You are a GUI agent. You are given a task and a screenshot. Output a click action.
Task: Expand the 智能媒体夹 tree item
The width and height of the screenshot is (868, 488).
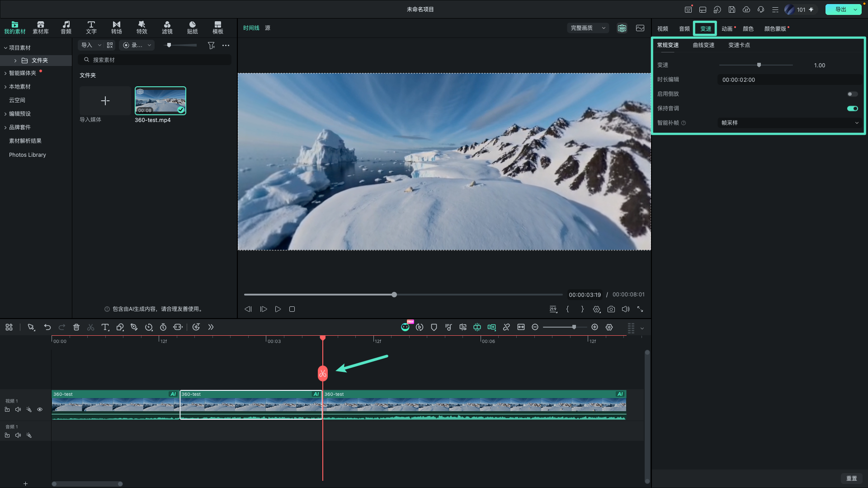click(x=5, y=73)
